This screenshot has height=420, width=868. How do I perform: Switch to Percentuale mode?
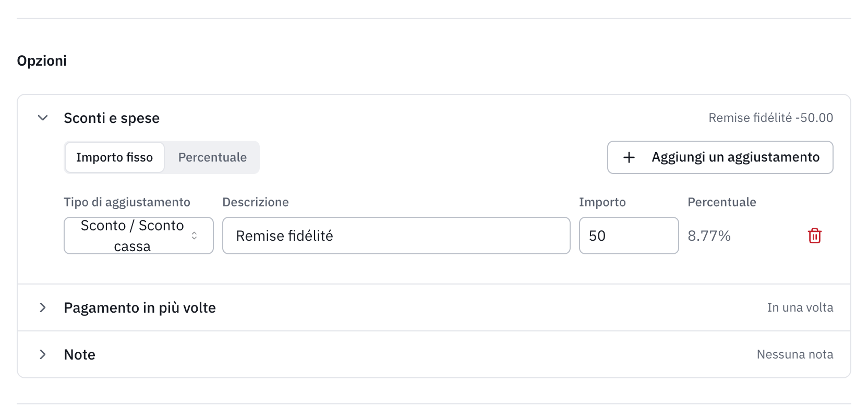click(212, 157)
